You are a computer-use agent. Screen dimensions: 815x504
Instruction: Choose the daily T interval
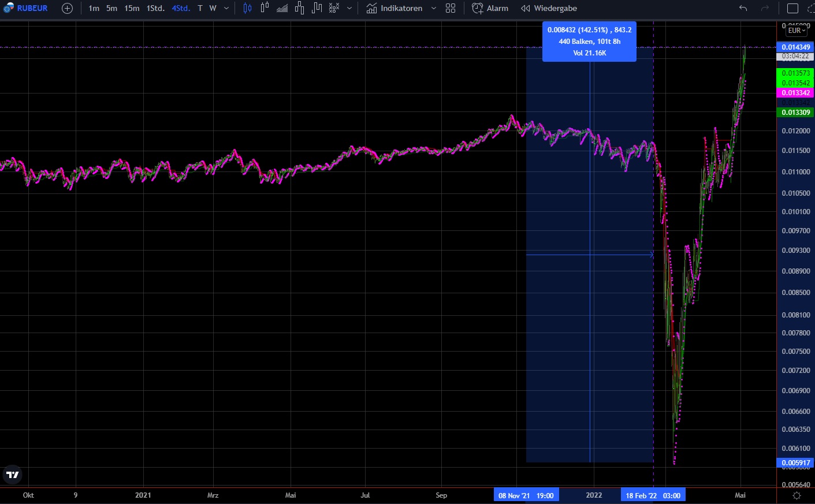pyautogui.click(x=200, y=8)
